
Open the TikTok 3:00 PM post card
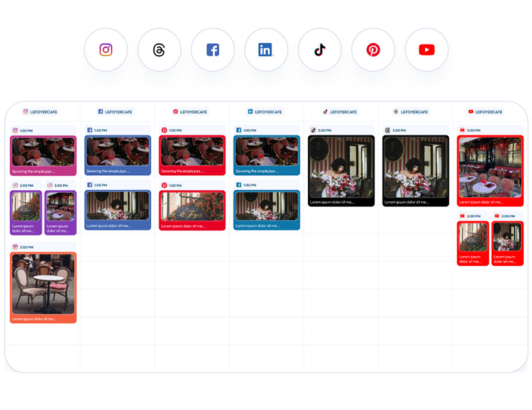[x=341, y=168]
